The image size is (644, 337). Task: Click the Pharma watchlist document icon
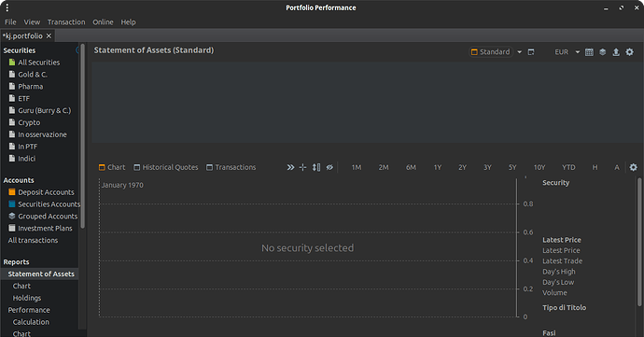[x=12, y=86]
